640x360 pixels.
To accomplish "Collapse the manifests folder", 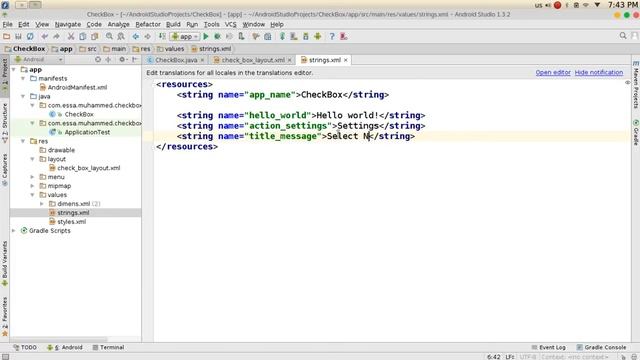I will (x=23, y=78).
